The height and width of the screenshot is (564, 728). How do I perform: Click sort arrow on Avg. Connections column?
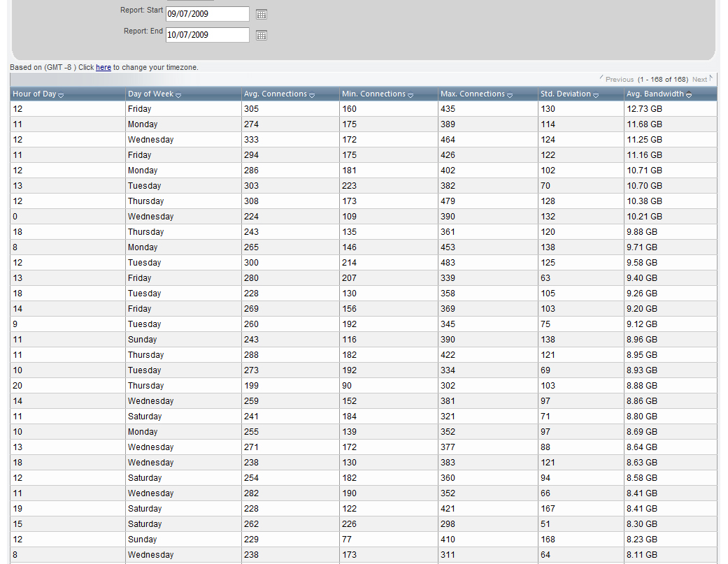(x=312, y=95)
